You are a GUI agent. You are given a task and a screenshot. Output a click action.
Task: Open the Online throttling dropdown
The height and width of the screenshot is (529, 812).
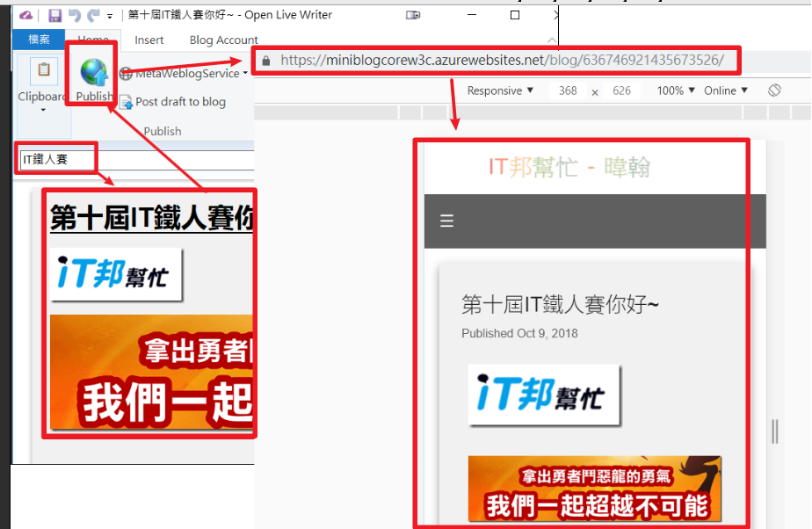coord(726,91)
